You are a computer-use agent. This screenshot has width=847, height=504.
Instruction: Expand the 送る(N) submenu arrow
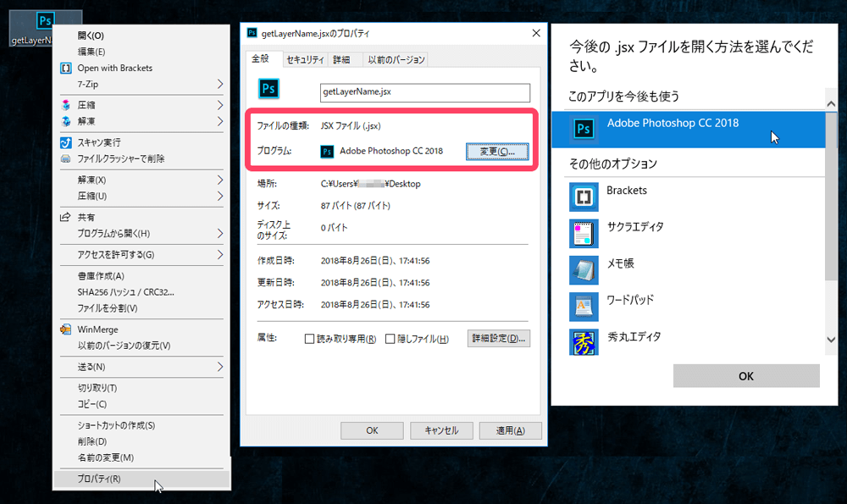pos(220,367)
